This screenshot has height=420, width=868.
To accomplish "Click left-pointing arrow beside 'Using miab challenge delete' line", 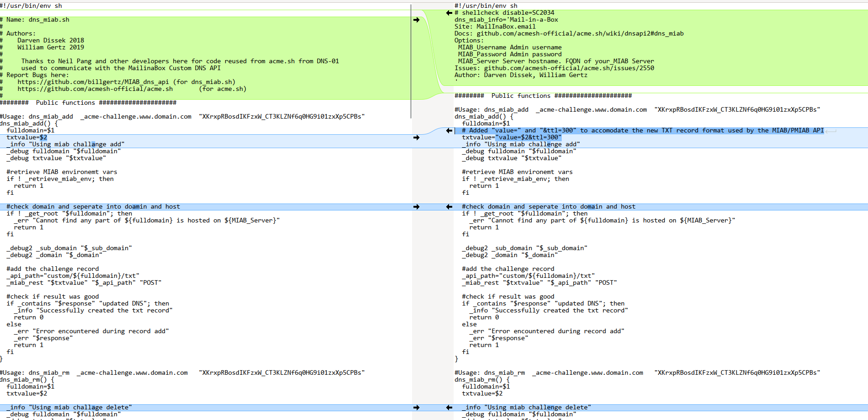I will tap(449, 408).
